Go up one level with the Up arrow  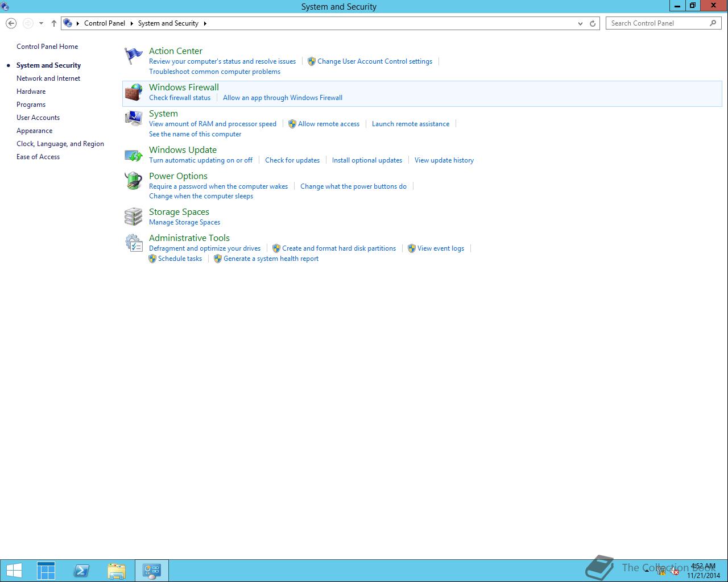point(54,23)
